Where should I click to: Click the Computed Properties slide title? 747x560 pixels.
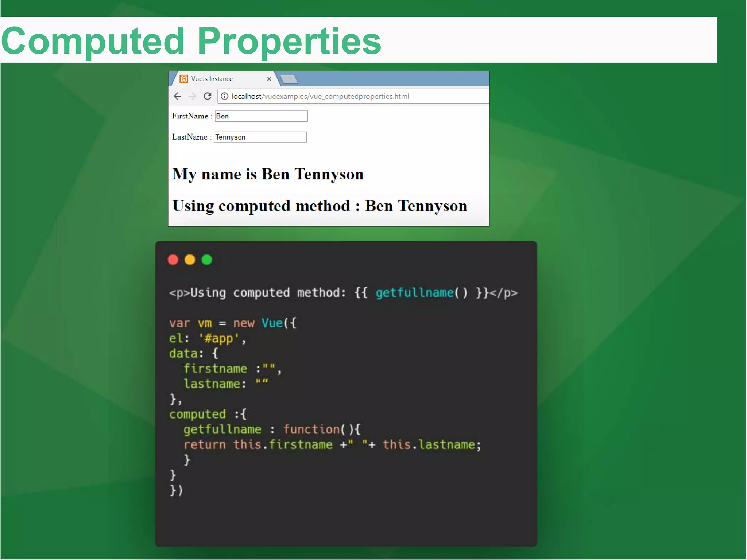(x=191, y=41)
